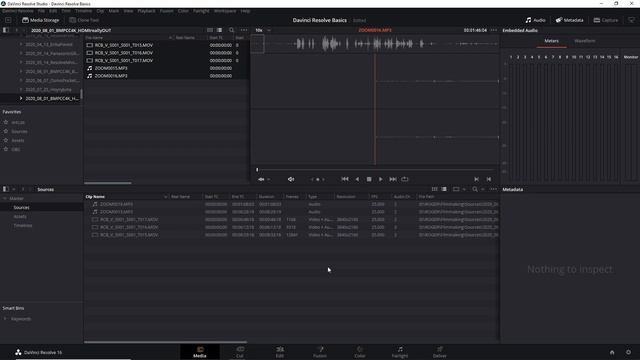Click the stop button in the viewer

369,179
